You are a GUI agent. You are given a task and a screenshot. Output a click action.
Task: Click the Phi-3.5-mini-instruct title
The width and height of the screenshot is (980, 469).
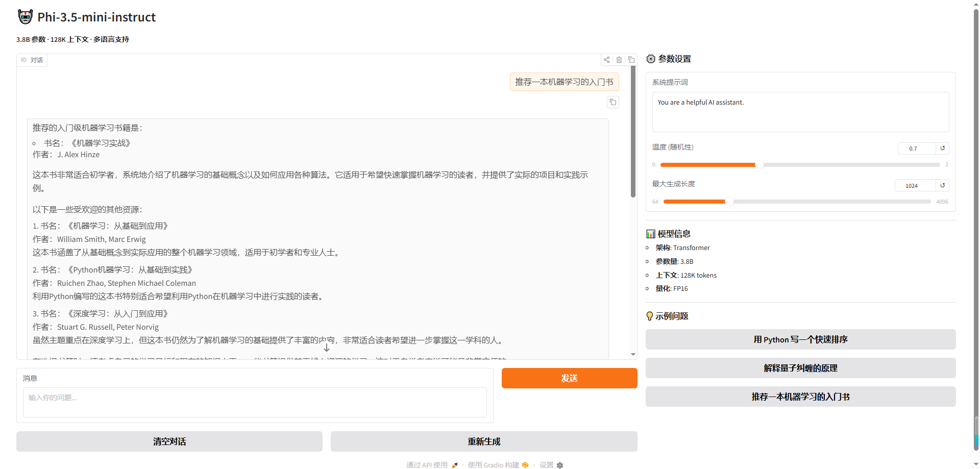coord(96,17)
